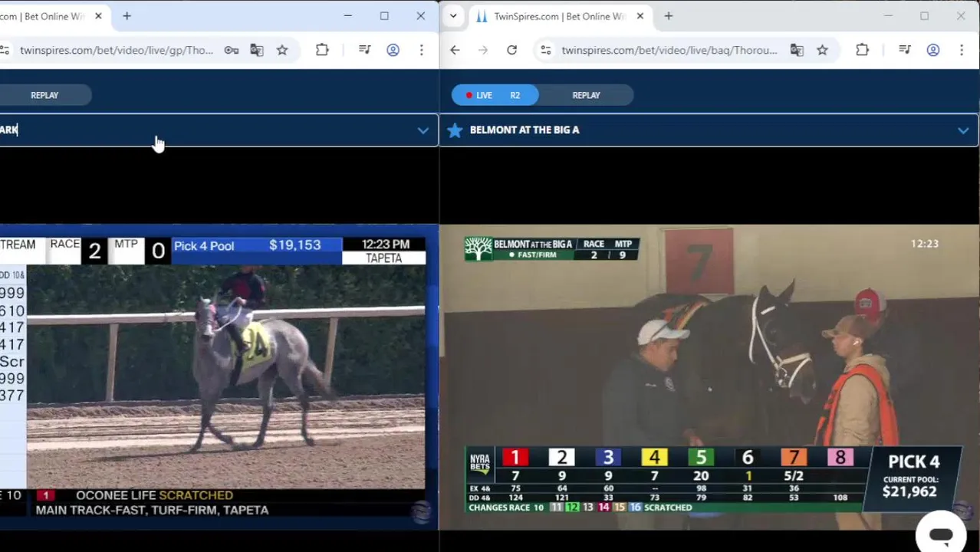The height and width of the screenshot is (552, 980).
Task: Open tab search dropdown in right window
Action: point(453,16)
